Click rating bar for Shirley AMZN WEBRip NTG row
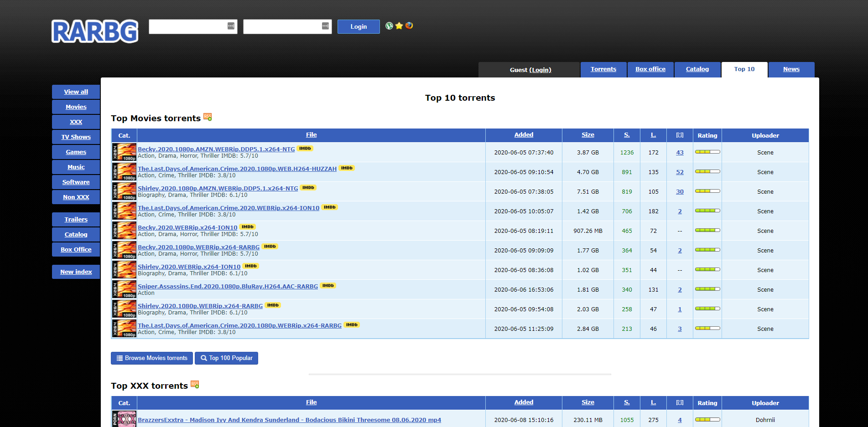The height and width of the screenshot is (427, 868). (x=707, y=191)
